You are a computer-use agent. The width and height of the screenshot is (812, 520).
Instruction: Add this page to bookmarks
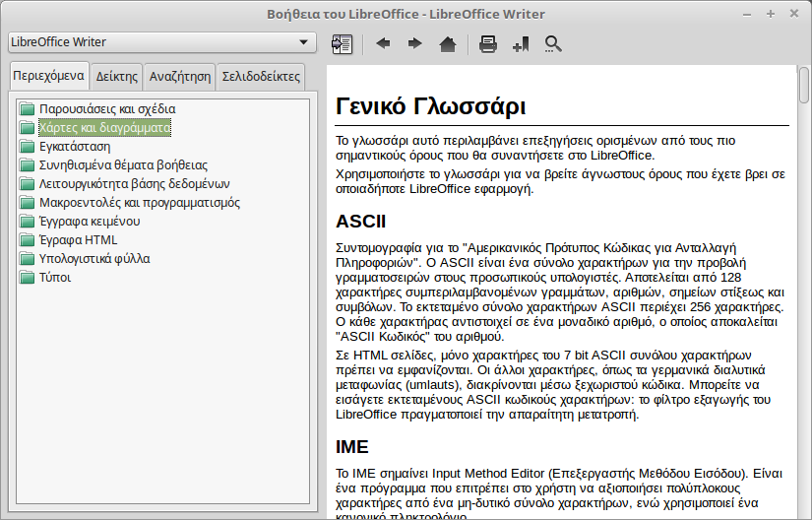click(521, 43)
